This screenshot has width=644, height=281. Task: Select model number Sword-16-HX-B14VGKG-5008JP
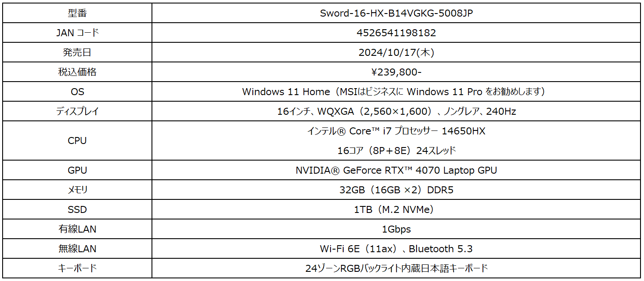(x=396, y=13)
